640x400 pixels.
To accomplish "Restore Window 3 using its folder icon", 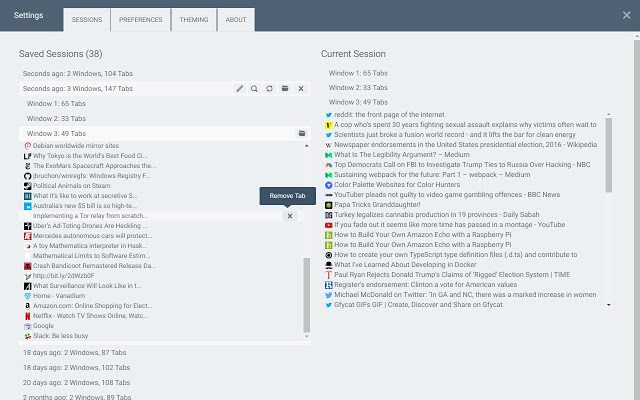I will (x=302, y=133).
